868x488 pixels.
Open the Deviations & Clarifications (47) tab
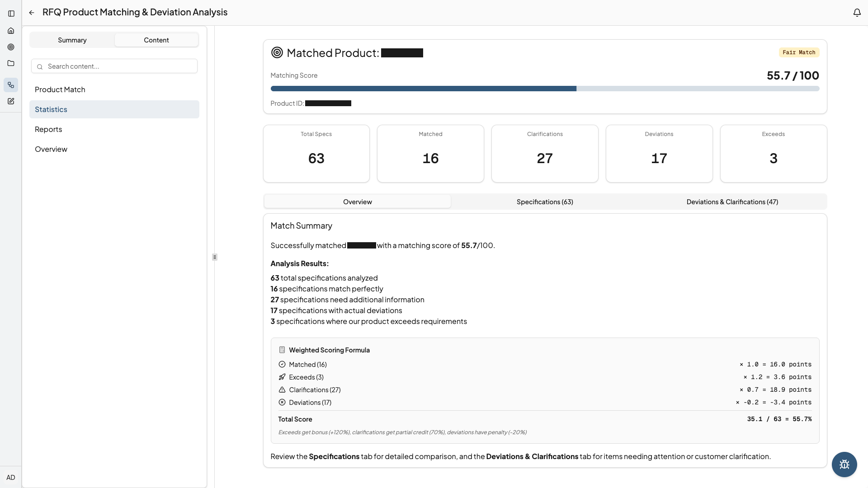(732, 202)
